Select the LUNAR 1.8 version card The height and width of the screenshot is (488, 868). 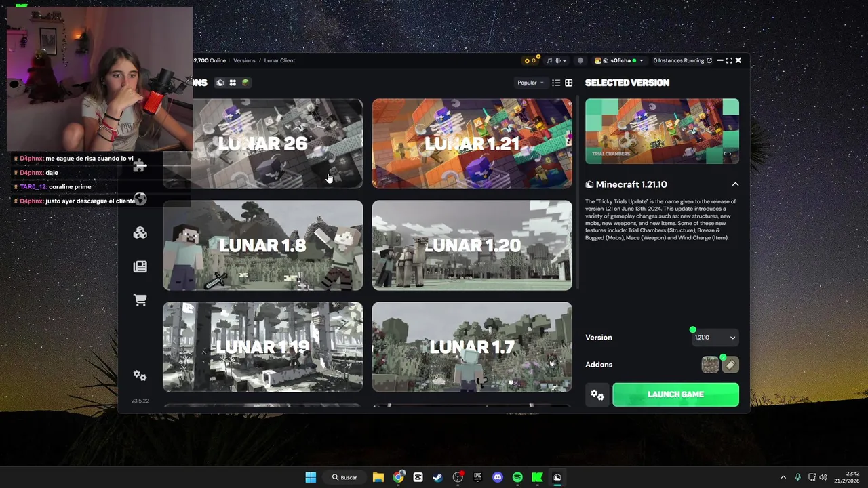(262, 245)
